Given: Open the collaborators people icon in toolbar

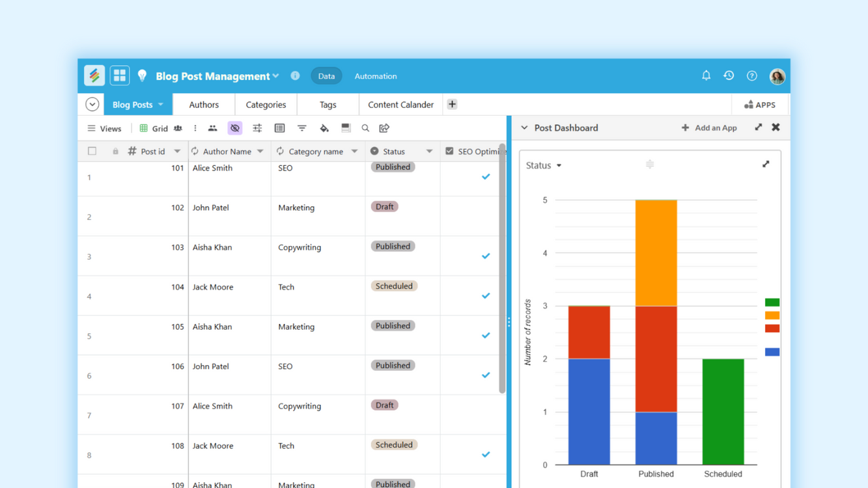Looking at the screenshot, I should click(212, 128).
